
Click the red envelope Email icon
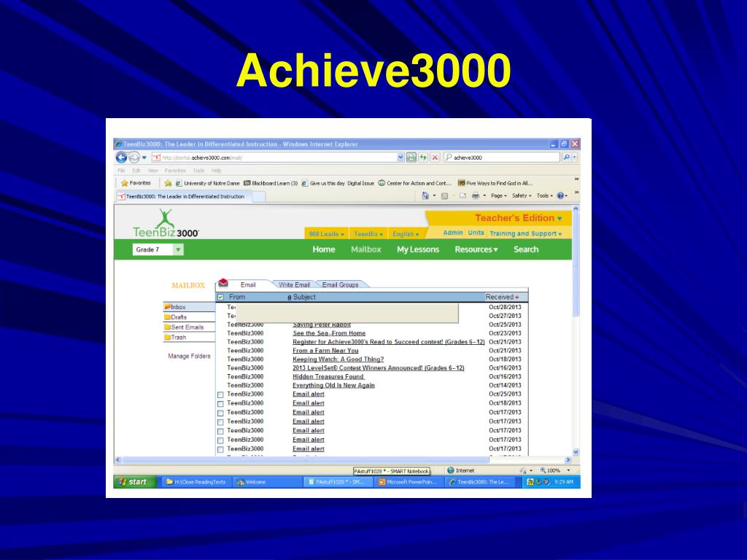pos(223,283)
